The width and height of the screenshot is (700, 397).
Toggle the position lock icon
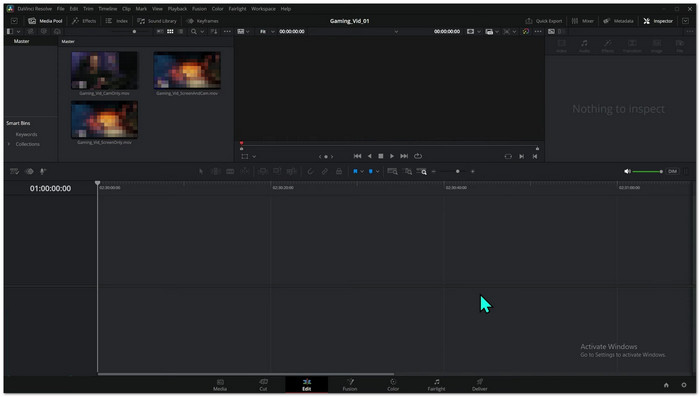point(339,171)
